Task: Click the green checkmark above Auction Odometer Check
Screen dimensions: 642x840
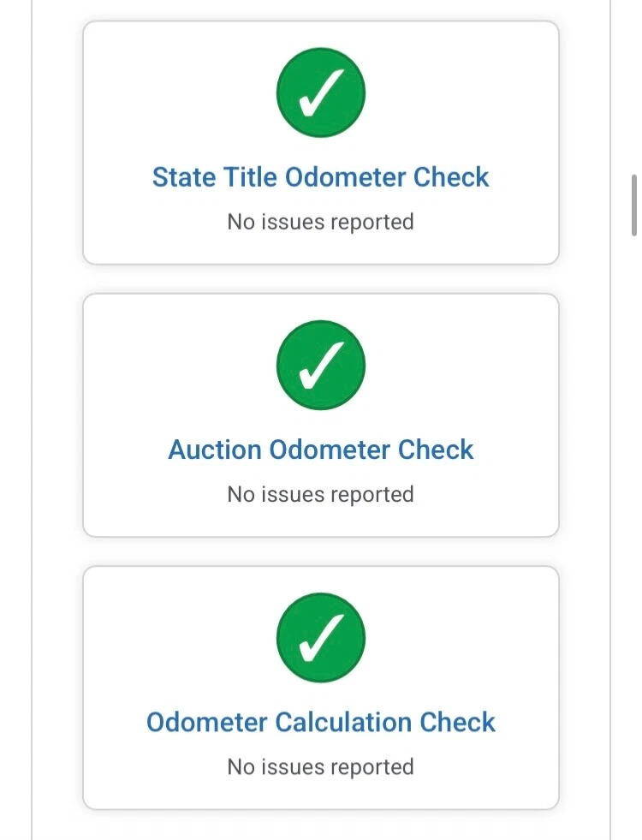Action: pyautogui.click(x=321, y=366)
